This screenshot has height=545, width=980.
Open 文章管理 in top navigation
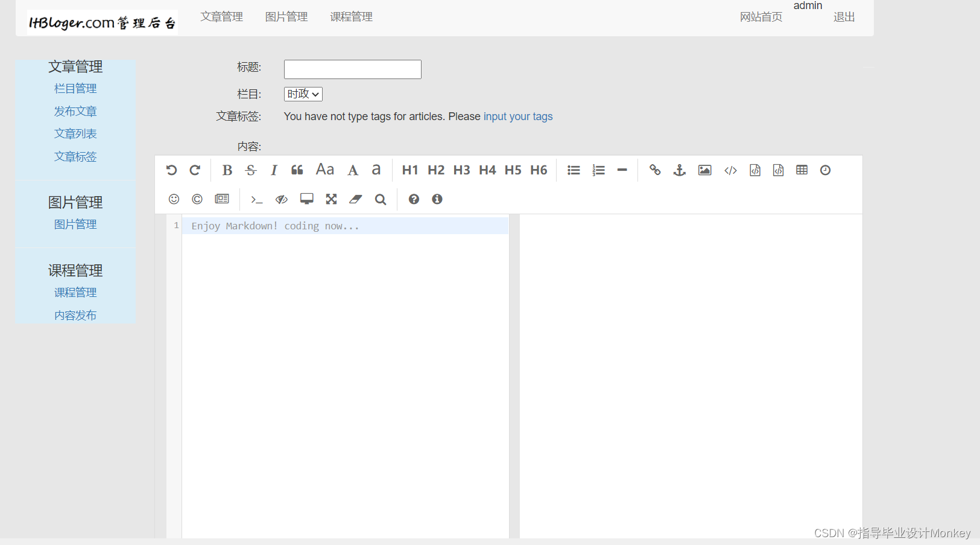(x=222, y=17)
